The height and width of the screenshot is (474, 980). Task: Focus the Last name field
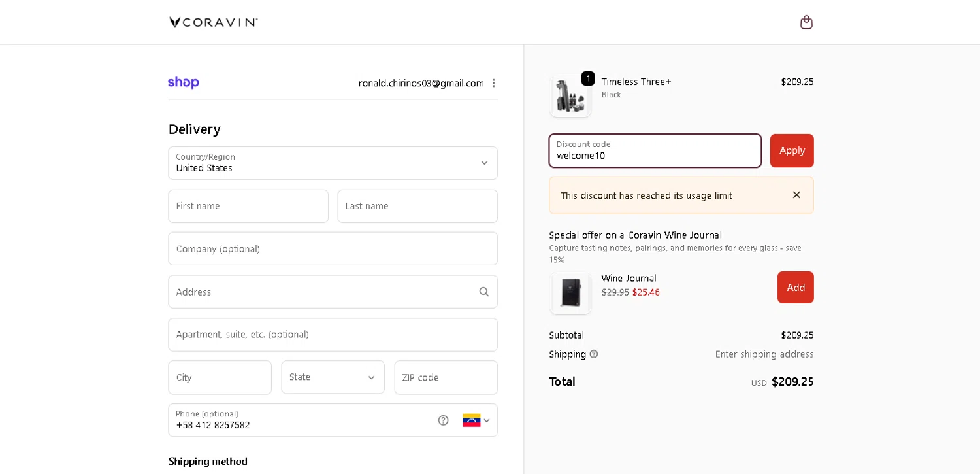pyautogui.click(x=417, y=206)
